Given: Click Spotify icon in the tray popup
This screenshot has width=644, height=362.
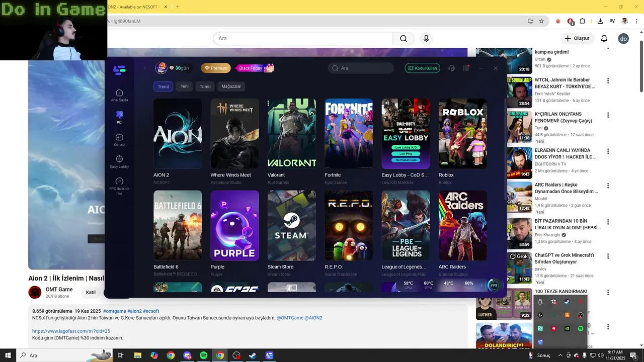Looking at the screenshot, I should (581, 328).
